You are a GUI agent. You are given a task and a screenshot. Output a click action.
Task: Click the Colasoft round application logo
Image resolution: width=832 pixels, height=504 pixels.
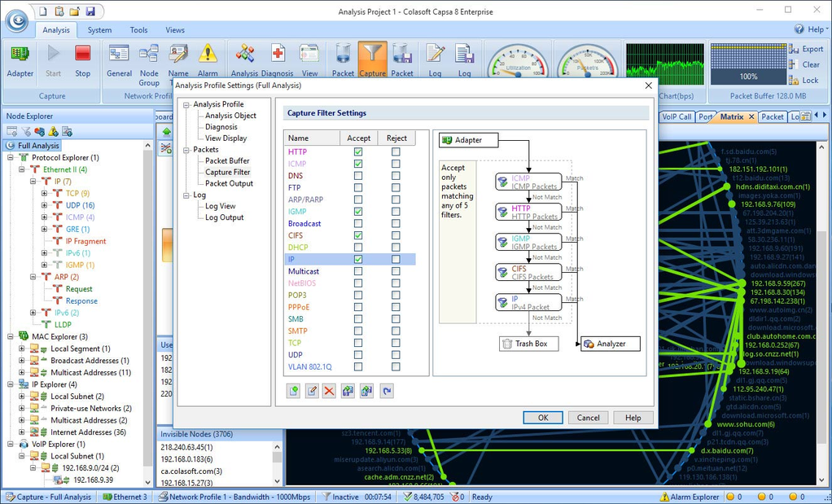click(17, 20)
